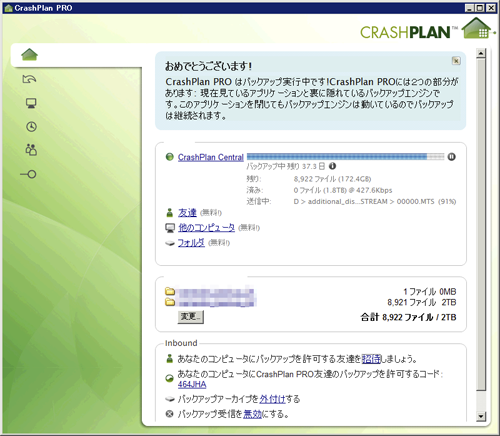
Task: Select the computer monitor sidebar icon
Action: click(31, 103)
